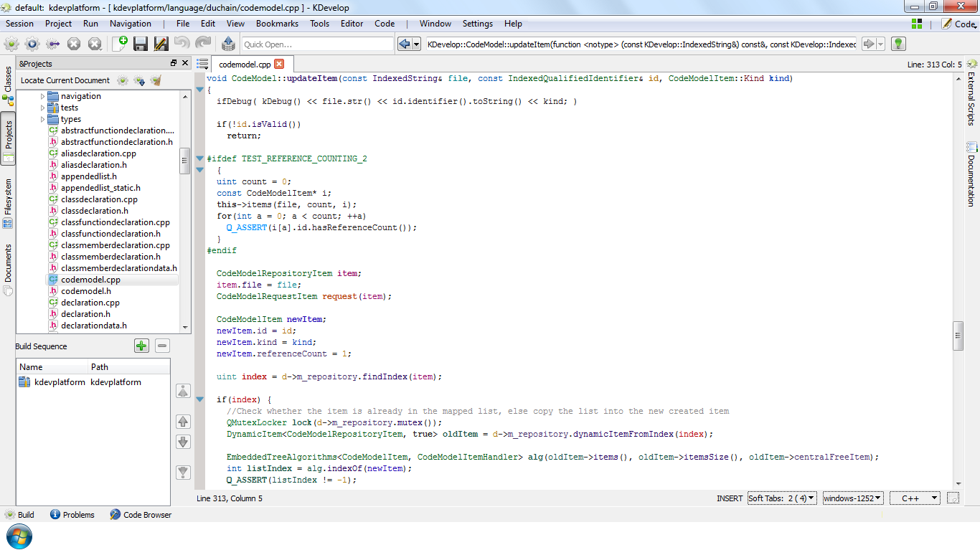Open the windows-1252 encoding dropdown
980x550 pixels.
(x=852, y=498)
